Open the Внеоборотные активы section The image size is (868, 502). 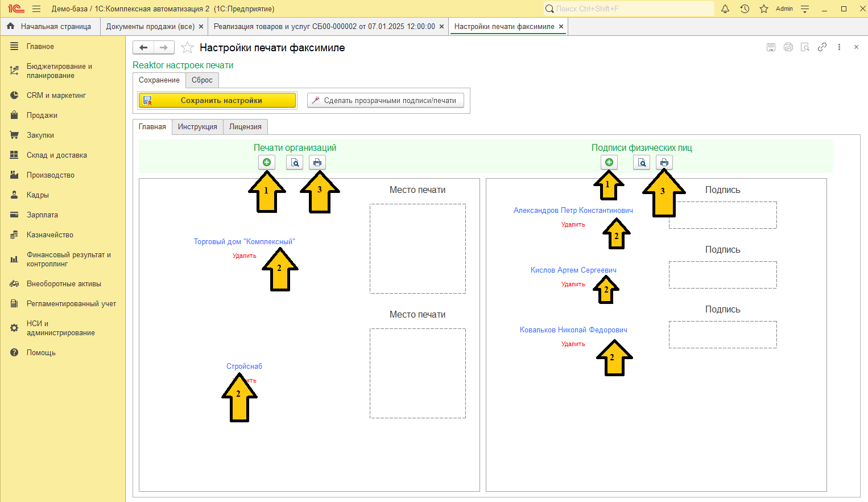point(63,284)
